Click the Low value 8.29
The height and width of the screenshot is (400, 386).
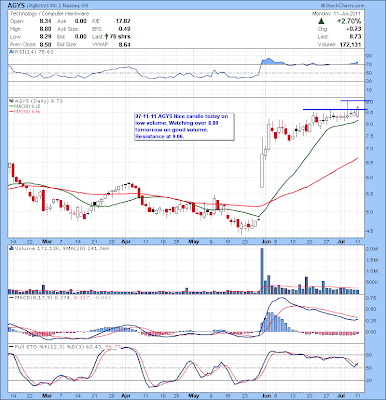tap(45, 37)
